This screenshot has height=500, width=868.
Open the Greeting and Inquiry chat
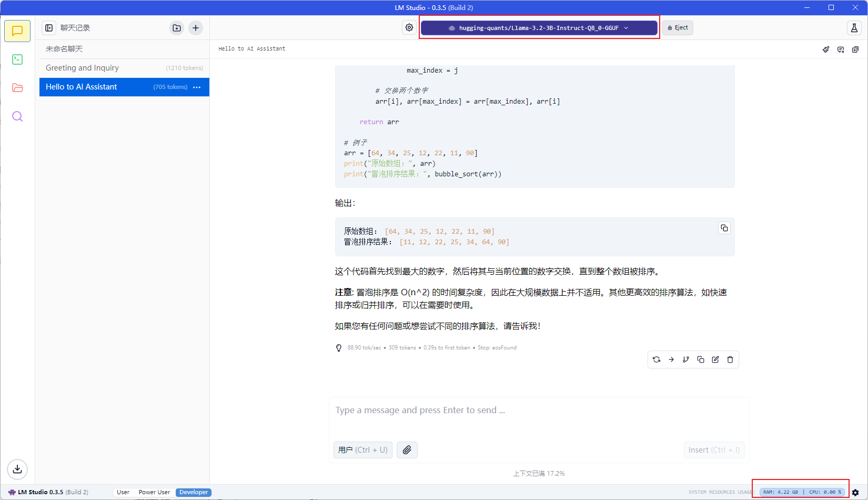[124, 68]
